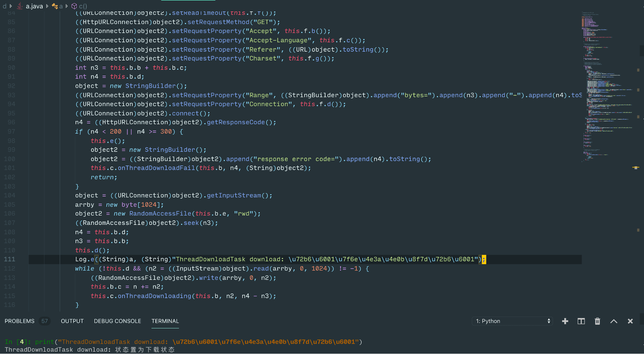Open a new terminal with plus icon

[565, 321]
